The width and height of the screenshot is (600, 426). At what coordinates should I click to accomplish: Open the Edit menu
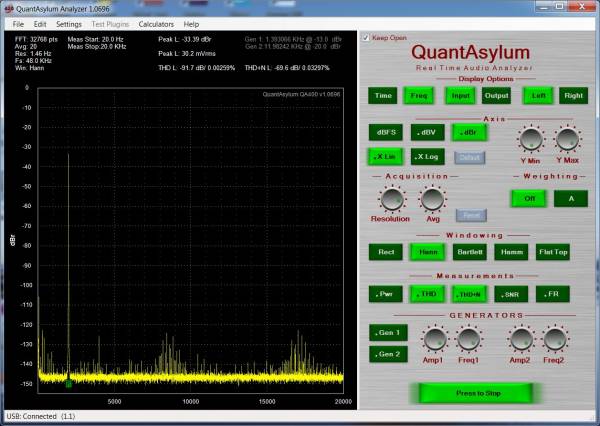40,24
